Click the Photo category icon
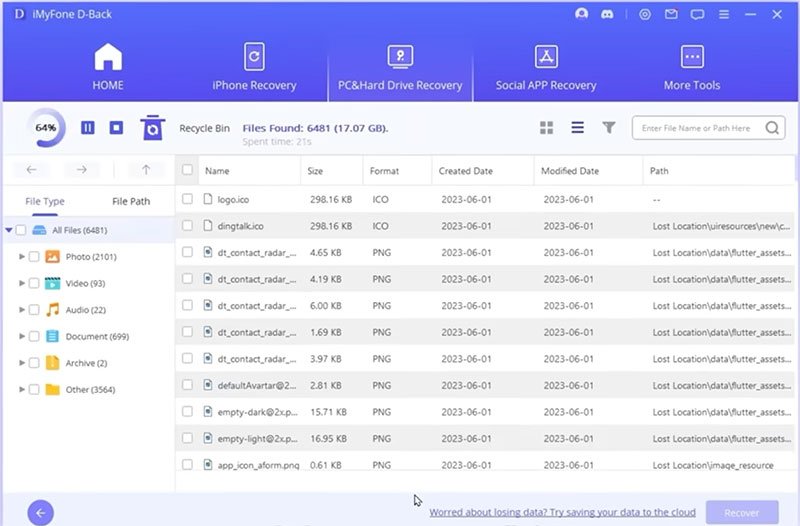This screenshot has width=800, height=526. click(53, 256)
